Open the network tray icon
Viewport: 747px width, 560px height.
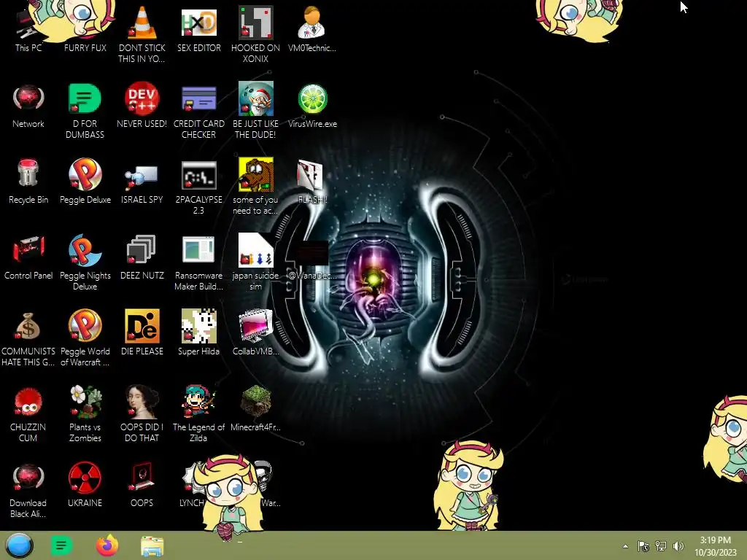click(x=661, y=546)
